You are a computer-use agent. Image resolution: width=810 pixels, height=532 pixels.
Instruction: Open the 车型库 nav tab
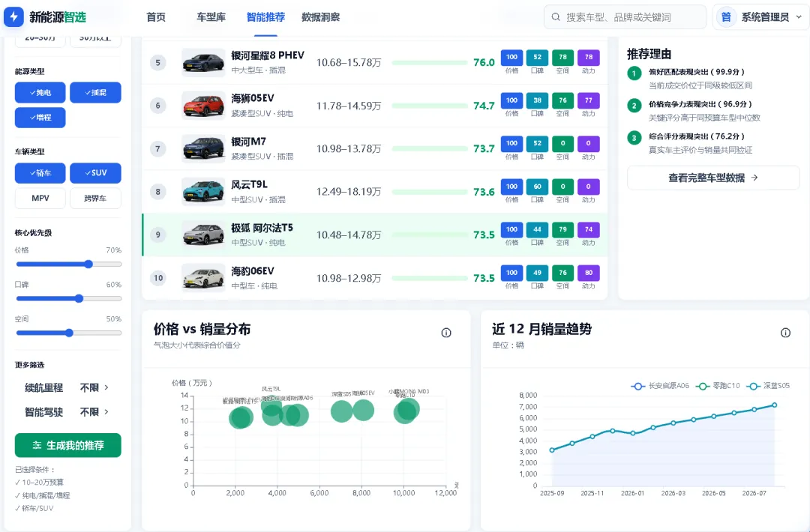[x=211, y=17]
